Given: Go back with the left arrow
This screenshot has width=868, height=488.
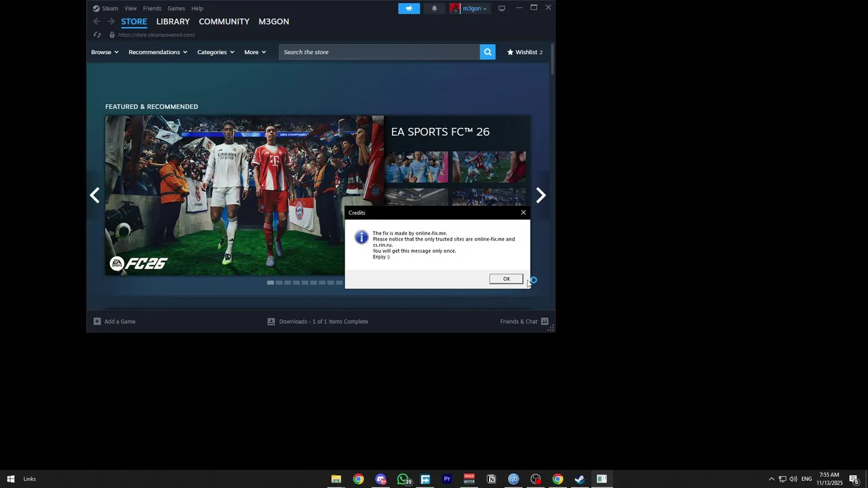Looking at the screenshot, I should point(96,22).
